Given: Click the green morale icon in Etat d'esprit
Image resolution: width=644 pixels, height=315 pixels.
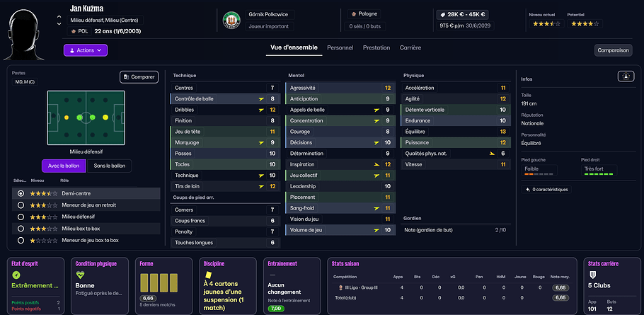Looking at the screenshot, I should 16,275.
